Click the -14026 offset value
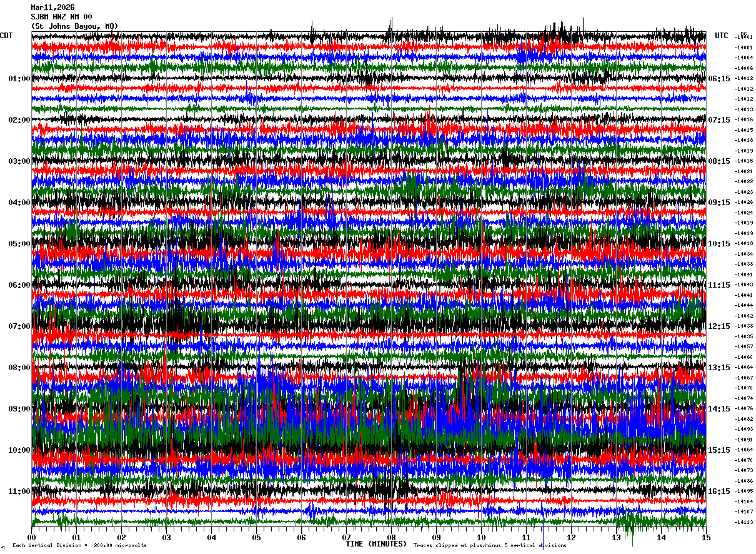The image size is (756, 554). tap(744, 202)
